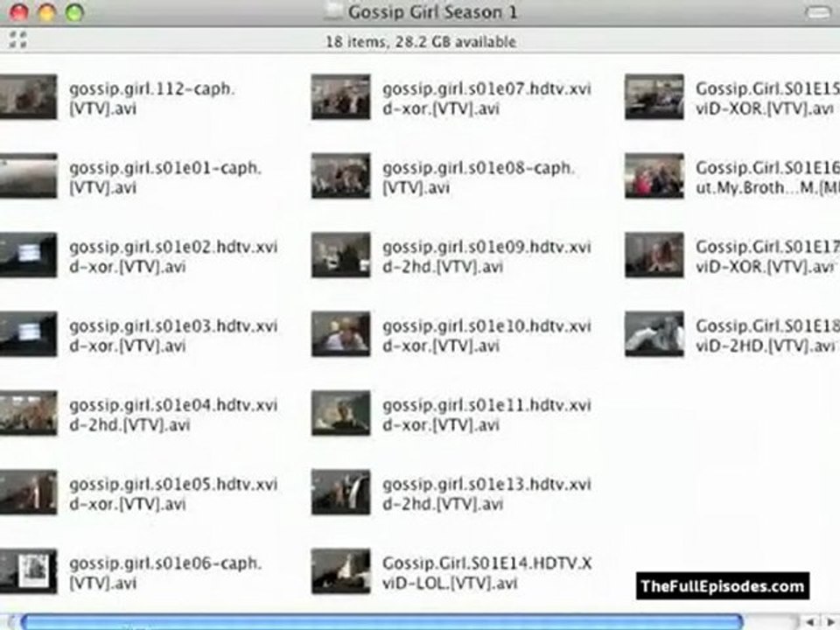Screen dimensions: 840x630
Task: Click the yellow minimize window button
Action: click(x=47, y=11)
